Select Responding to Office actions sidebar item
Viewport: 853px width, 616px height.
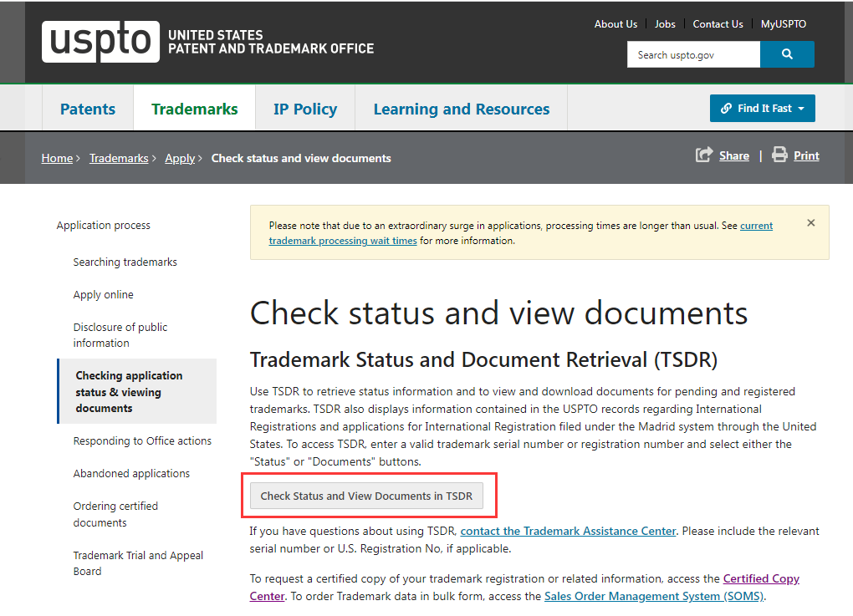pos(142,441)
